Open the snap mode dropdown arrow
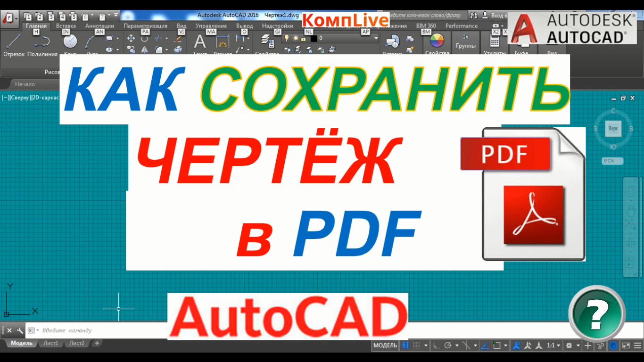Screen dimensions: 644x362 [426, 346]
